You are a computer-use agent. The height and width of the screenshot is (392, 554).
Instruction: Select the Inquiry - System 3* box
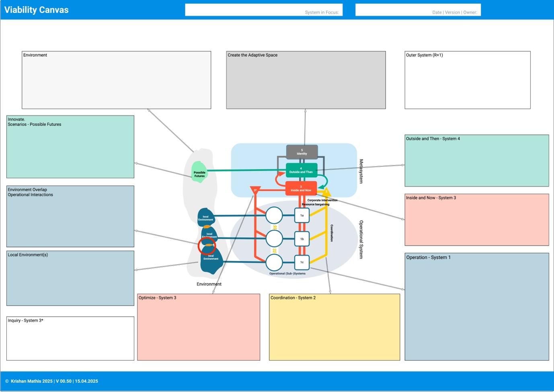[x=70, y=339]
